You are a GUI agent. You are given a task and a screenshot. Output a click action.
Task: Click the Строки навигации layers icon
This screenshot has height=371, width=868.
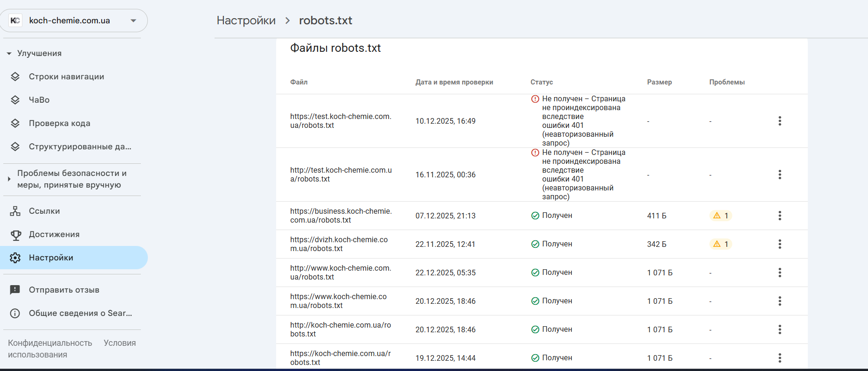[x=15, y=77]
